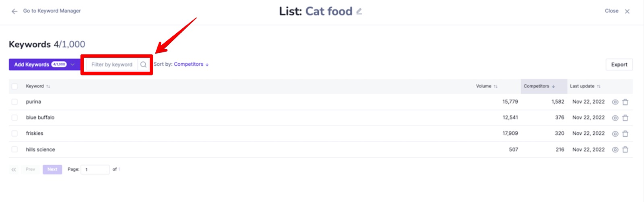Click the search magnifier icon in keyword filter
This screenshot has width=644, height=202.
(x=143, y=65)
